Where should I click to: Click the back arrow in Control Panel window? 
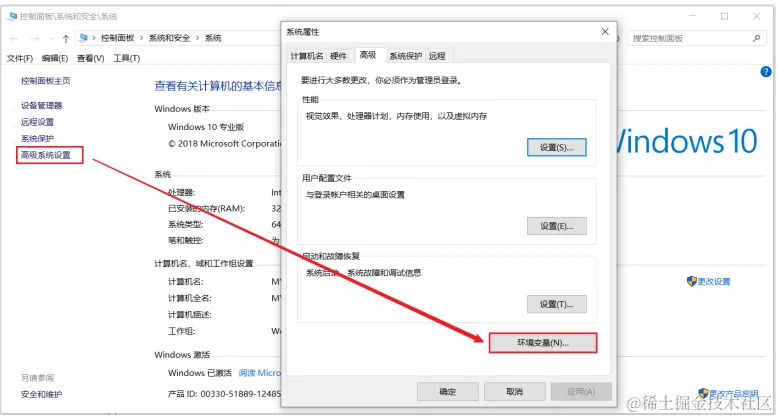pyautogui.click(x=14, y=38)
